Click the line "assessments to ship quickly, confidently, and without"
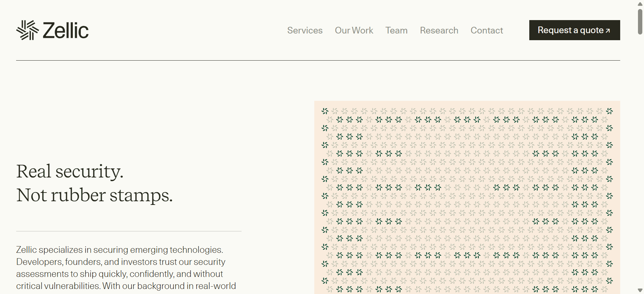The image size is (644, 294). pyautogui.click(x=119, y=274)
